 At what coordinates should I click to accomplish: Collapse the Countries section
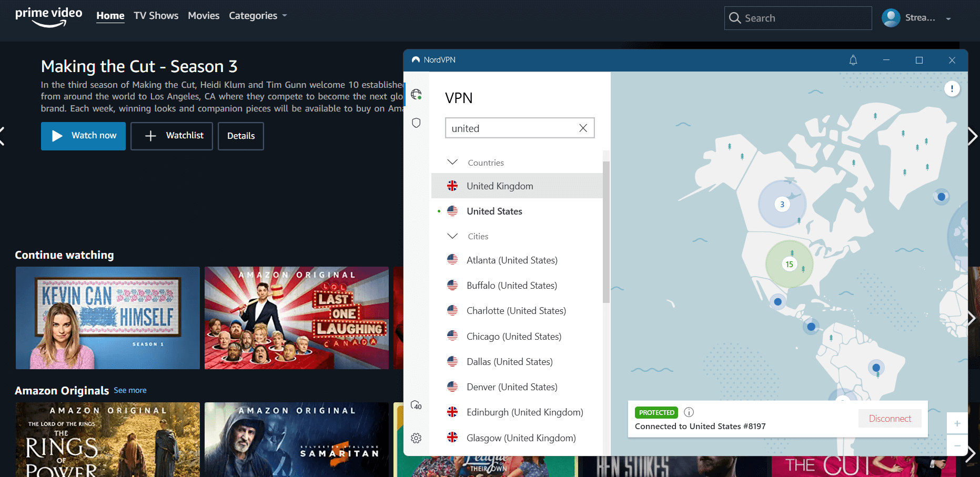point(452,162)
